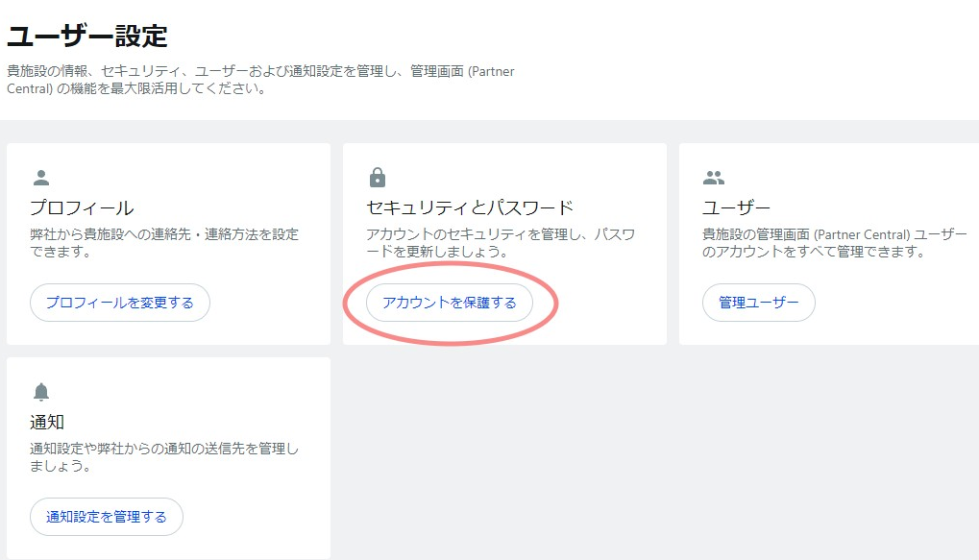Screen dimensions: 979x560
Task: Open 通知設定を管理する button
Action: (x=106, y=517)
